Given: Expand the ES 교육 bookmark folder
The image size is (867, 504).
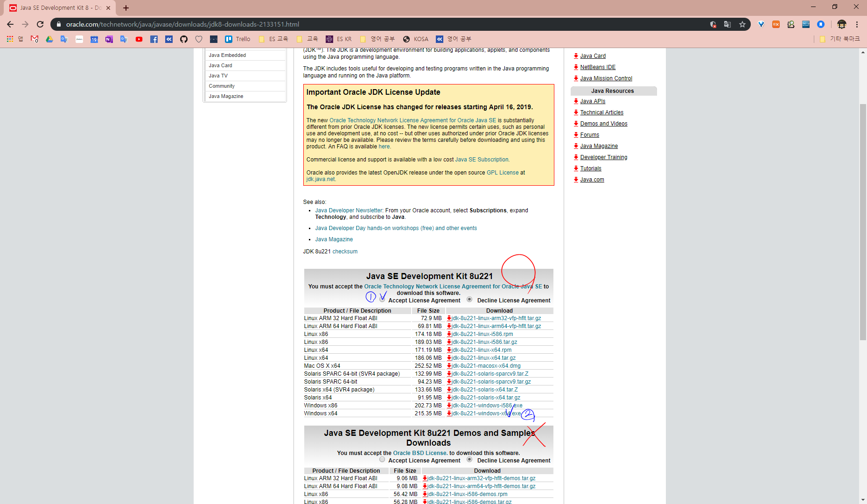Looking at the screenshot, I should coord(273,39).
